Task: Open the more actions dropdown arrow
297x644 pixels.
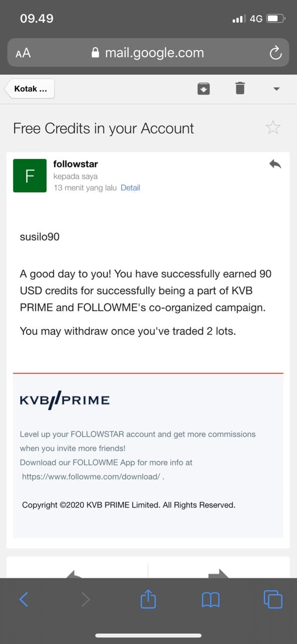Action: [x=276, y=89]
